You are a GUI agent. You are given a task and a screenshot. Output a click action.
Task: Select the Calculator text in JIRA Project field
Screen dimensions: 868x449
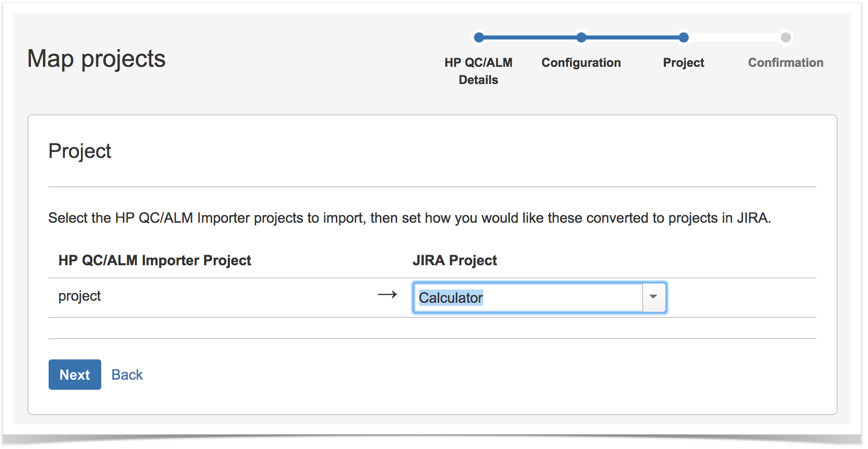451,298
